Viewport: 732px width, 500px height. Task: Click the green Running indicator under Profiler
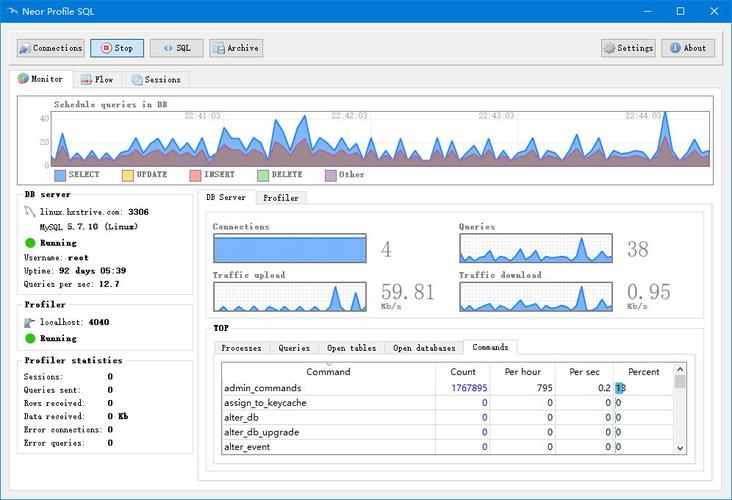(x=30, y=338)
